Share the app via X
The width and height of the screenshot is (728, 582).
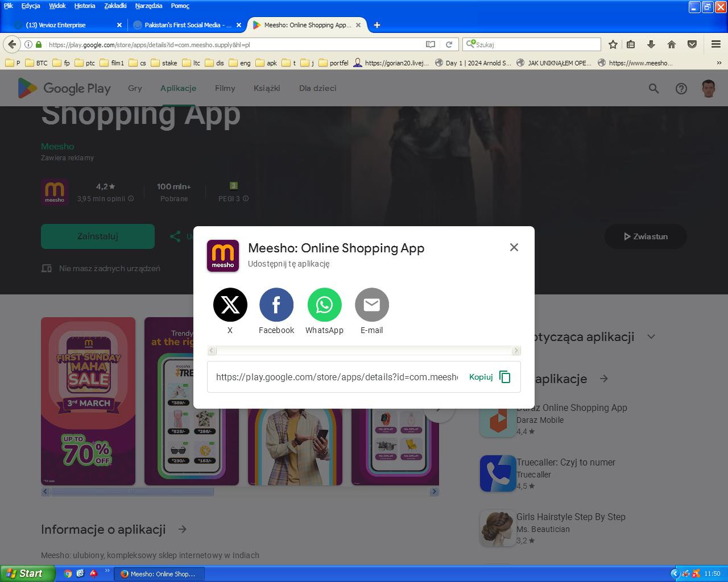[x=230, y=305]
